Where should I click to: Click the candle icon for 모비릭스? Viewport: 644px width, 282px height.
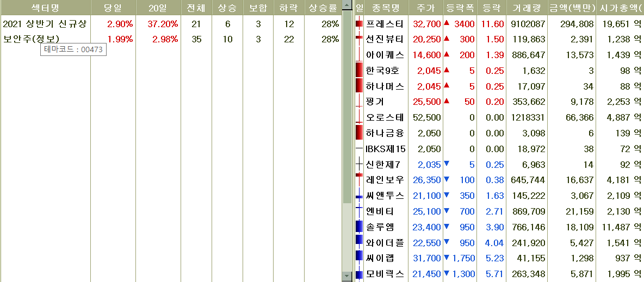pyautogui.click(x=360, y=274)
